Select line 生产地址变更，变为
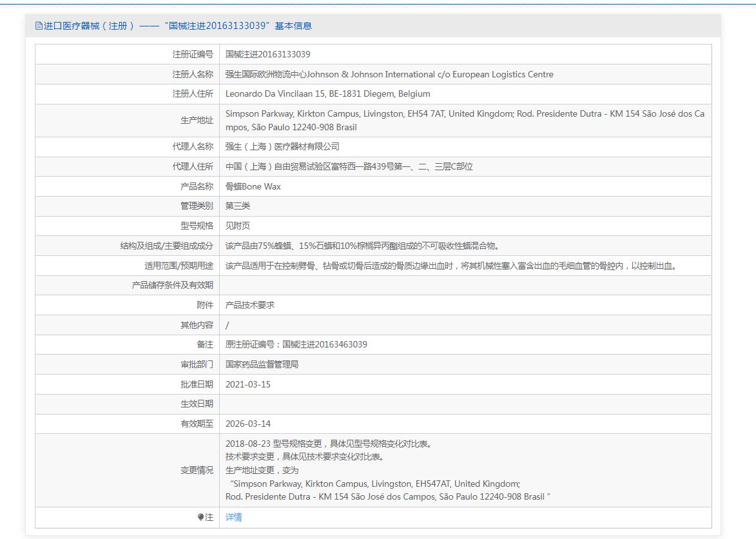 point(262,470)
